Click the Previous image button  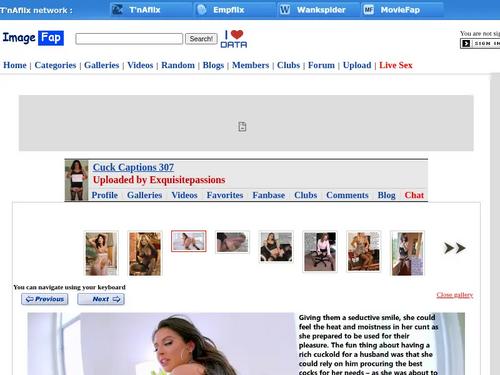pos(45,299)
